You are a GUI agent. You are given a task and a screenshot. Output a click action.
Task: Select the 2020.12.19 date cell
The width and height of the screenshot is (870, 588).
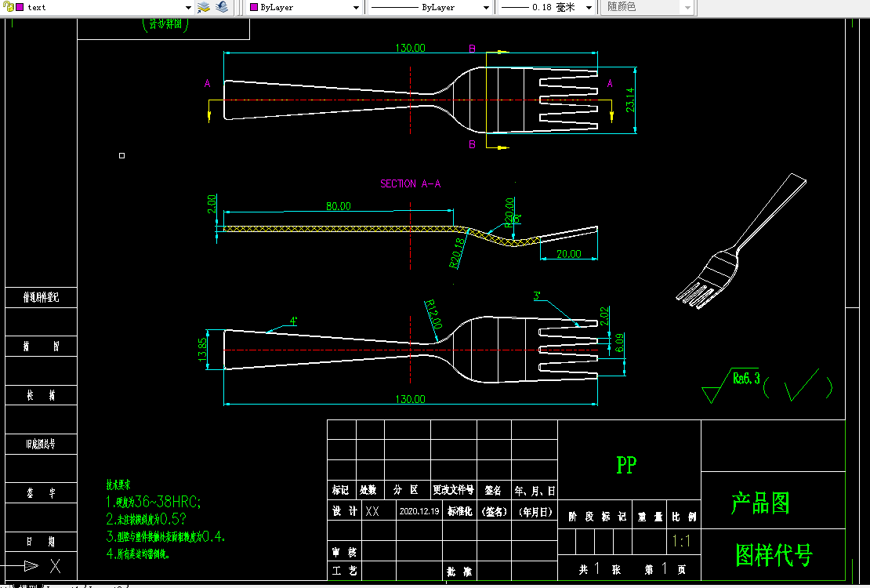click(x=419, y=511)
